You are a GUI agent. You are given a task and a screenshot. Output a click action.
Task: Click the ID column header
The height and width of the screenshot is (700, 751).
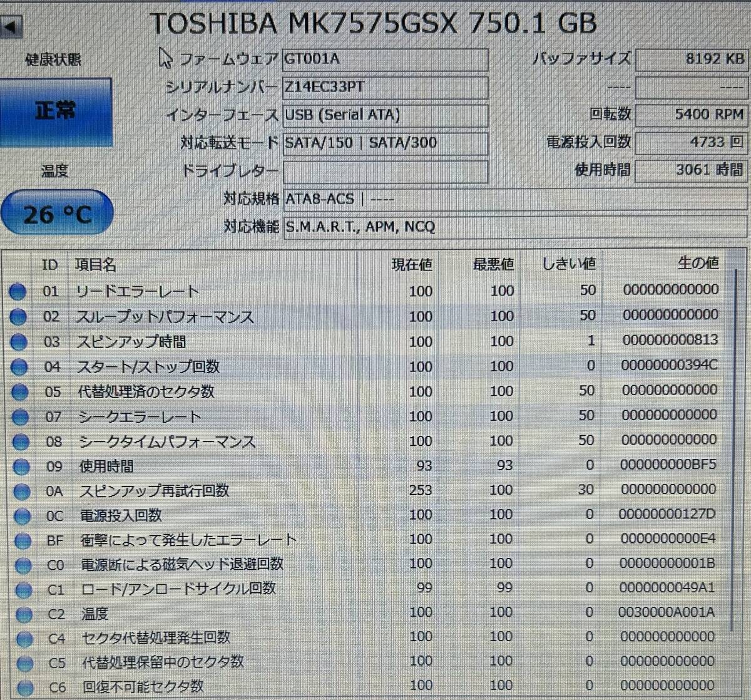[x=50, y=265]
